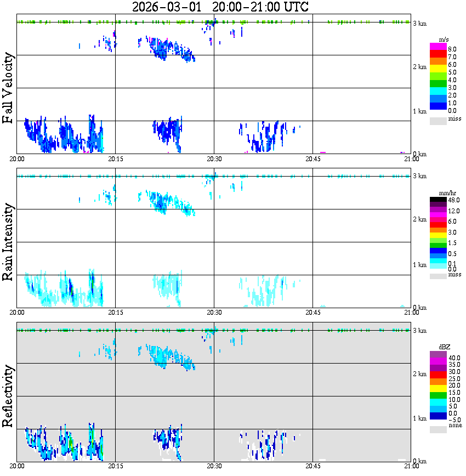
Task: Click the 'Reflectivity' axis label
Action: click(8, 396)
